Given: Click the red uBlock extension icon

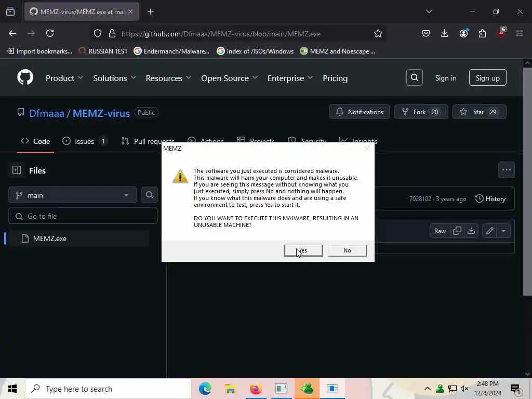Looking at the screenshot, I should coord(501,33).
